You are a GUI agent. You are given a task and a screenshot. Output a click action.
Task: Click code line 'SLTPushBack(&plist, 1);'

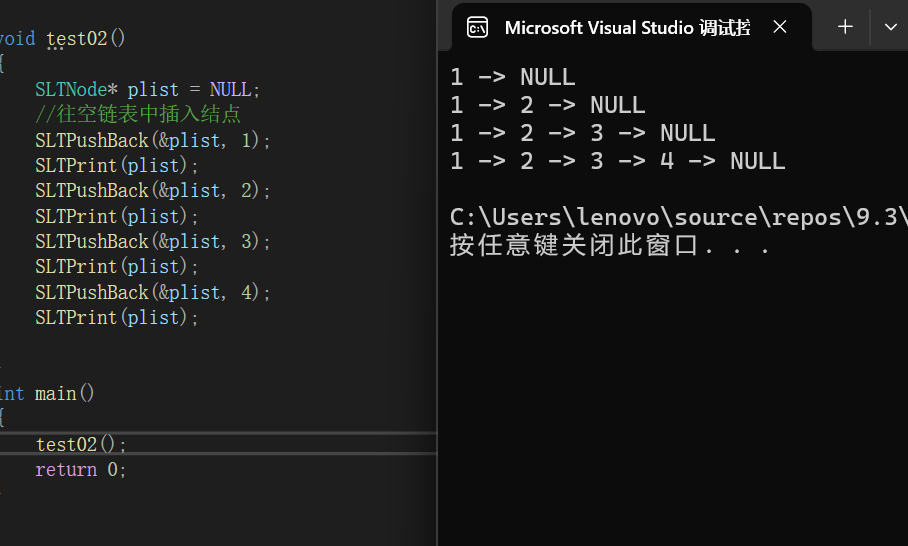153,141
